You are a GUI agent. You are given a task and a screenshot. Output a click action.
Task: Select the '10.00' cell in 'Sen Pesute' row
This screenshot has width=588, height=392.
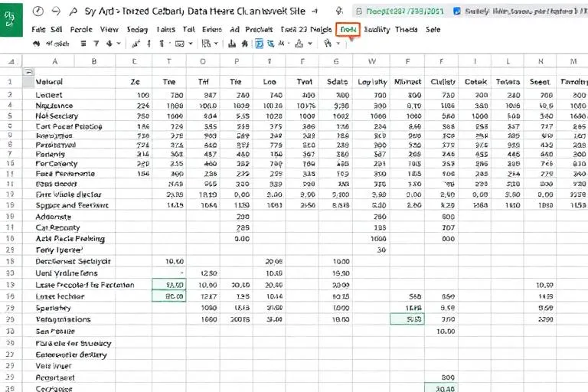(441, 332)
